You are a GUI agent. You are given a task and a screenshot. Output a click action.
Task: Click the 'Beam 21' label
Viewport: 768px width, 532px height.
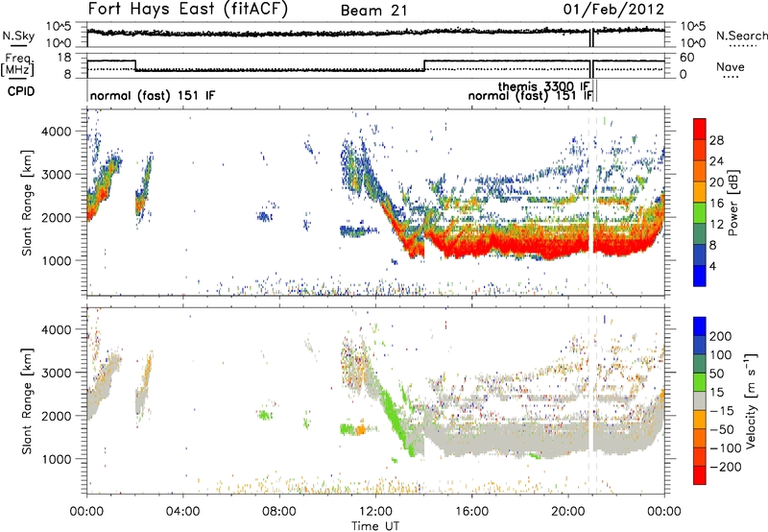click(x=374, y=11)
